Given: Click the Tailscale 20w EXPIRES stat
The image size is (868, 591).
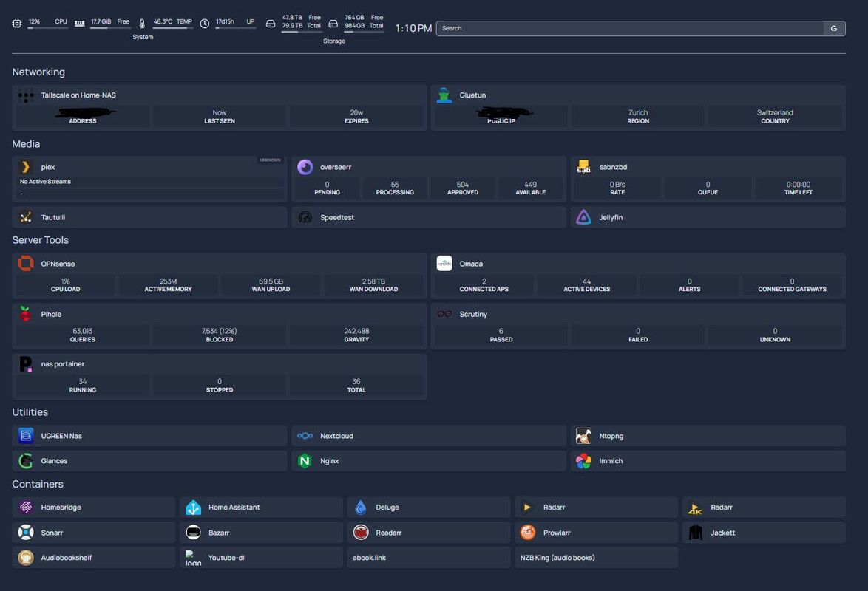Looking at the screenshot, I should [356, 116].
